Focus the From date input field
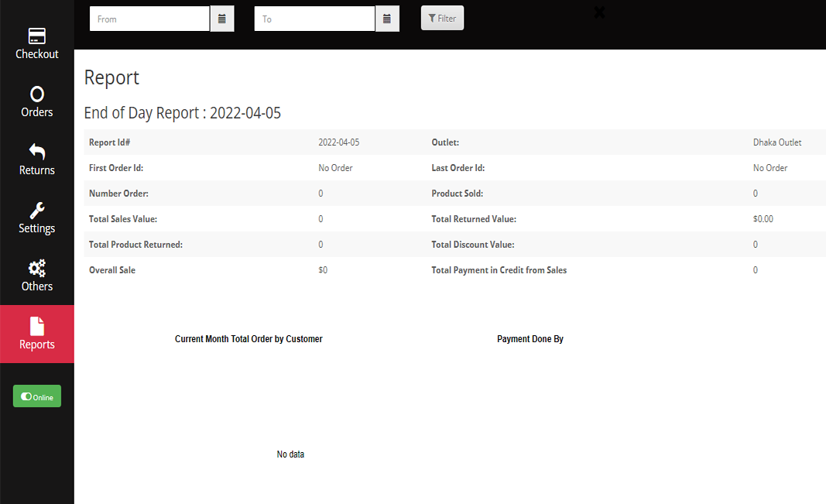Image resolution: width=826 pixels, height=504 pixels. click(x=149, y=19)
